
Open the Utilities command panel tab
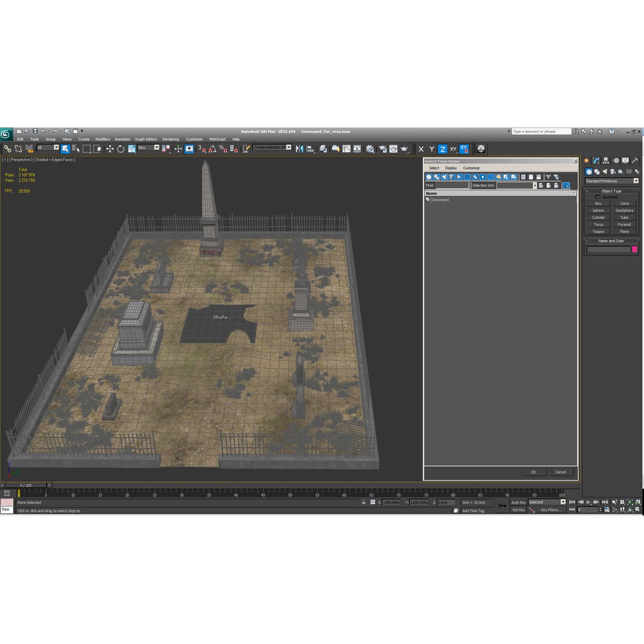(635, 160)
